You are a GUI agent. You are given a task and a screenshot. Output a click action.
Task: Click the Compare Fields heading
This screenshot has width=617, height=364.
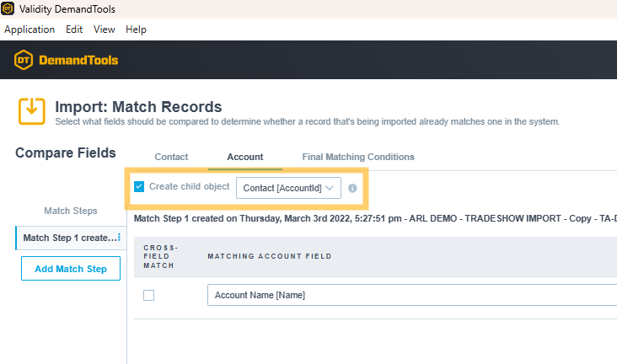click(x=66, y=153)
